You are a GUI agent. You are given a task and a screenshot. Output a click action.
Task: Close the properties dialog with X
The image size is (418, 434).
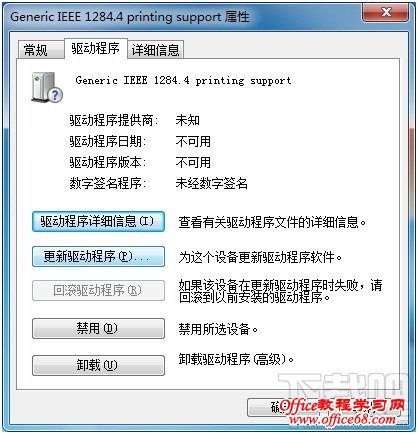(x=386, y=12)
